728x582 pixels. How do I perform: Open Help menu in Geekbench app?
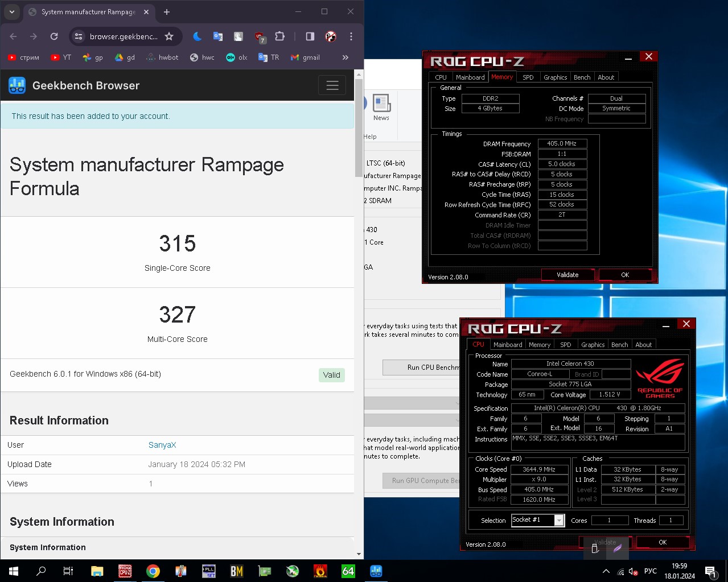coord(370,137)
